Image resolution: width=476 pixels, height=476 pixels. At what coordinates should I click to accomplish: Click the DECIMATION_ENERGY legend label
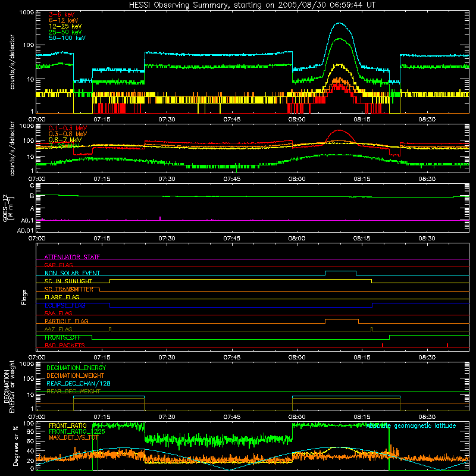pos(76,368)
